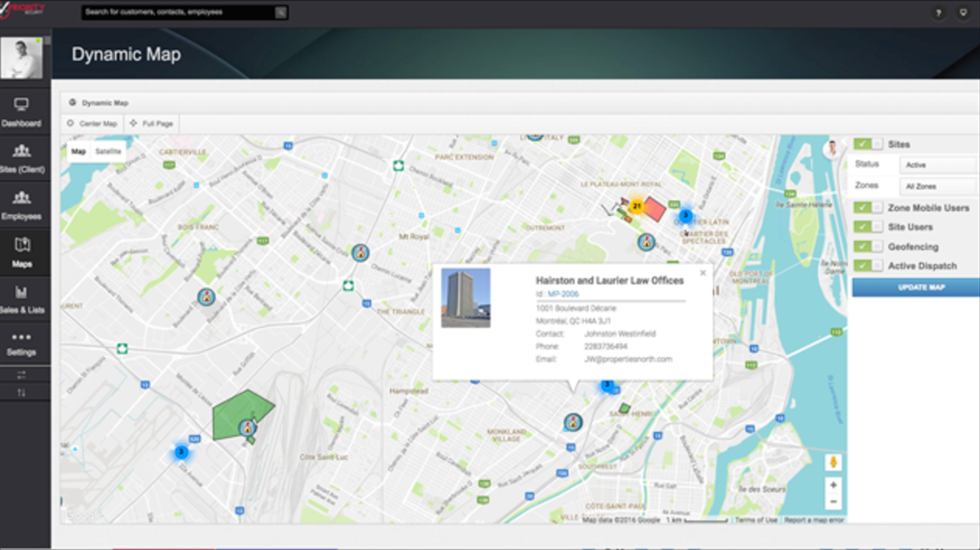Click the building thumbnail in the popup
Screen dimensions: 980x550
466,298
